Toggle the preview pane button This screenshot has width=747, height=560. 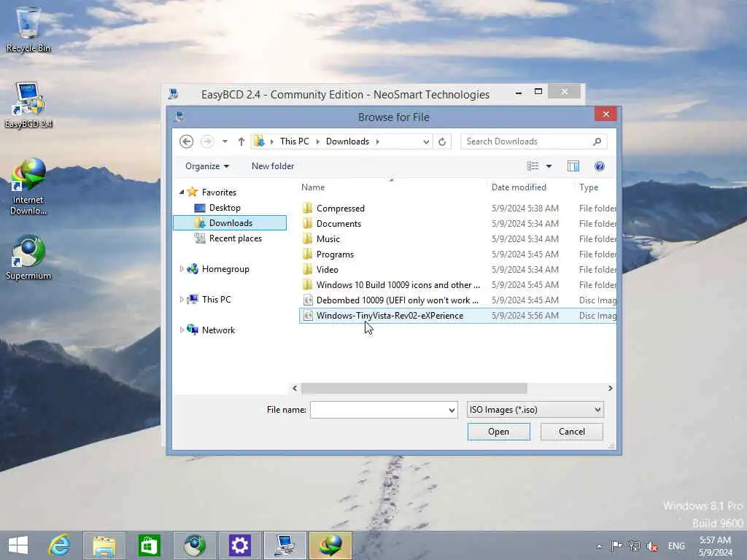point(573,166)
